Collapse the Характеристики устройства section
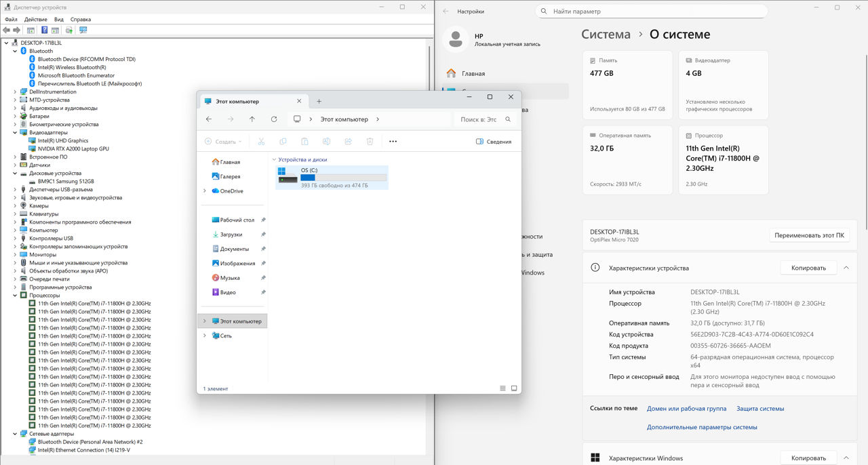 tap(846, 268)
